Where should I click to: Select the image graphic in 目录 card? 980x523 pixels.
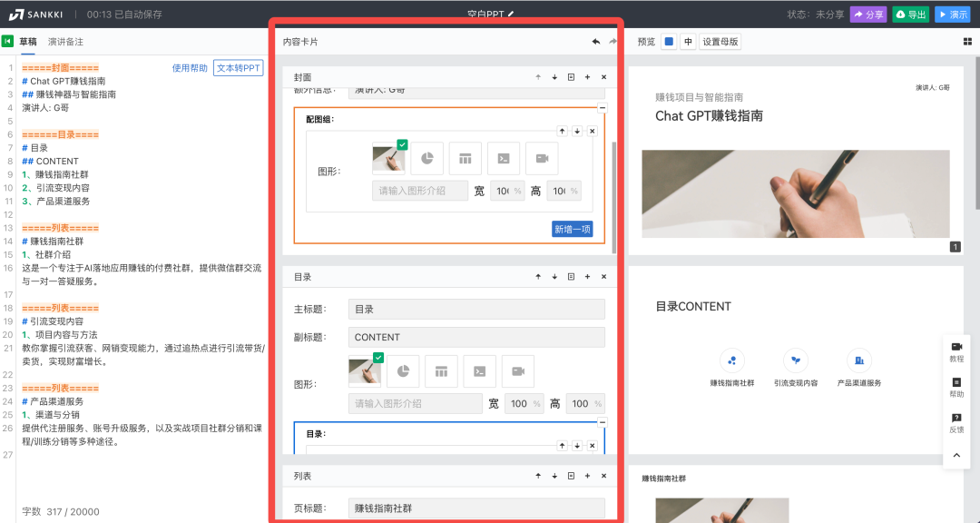pyautogui.click(x=365, y=371)
